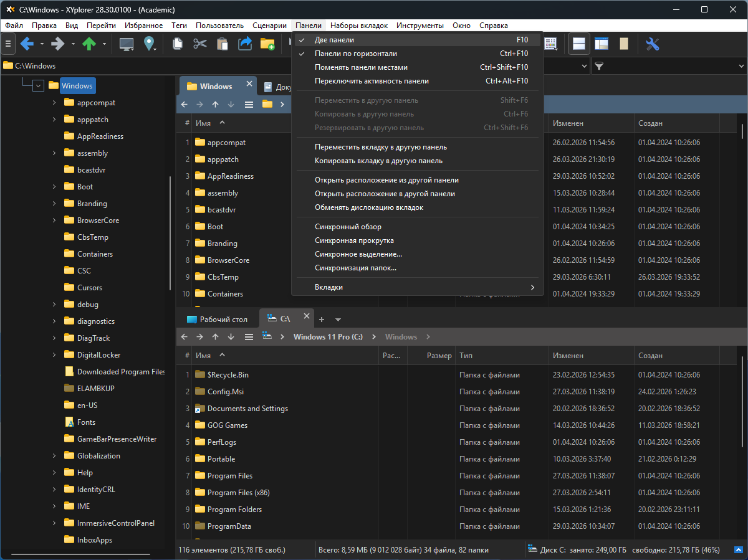Click the clipboard Paste icon
Image resolution: width=748 pixels, height=560 pixels.
tap(222, 44)
